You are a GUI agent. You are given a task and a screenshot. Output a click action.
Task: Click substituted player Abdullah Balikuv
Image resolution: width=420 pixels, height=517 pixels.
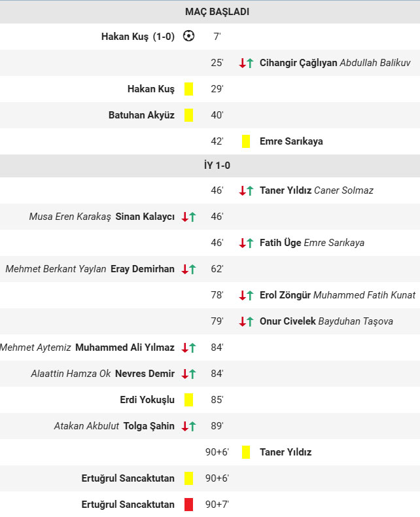(375, 63)
